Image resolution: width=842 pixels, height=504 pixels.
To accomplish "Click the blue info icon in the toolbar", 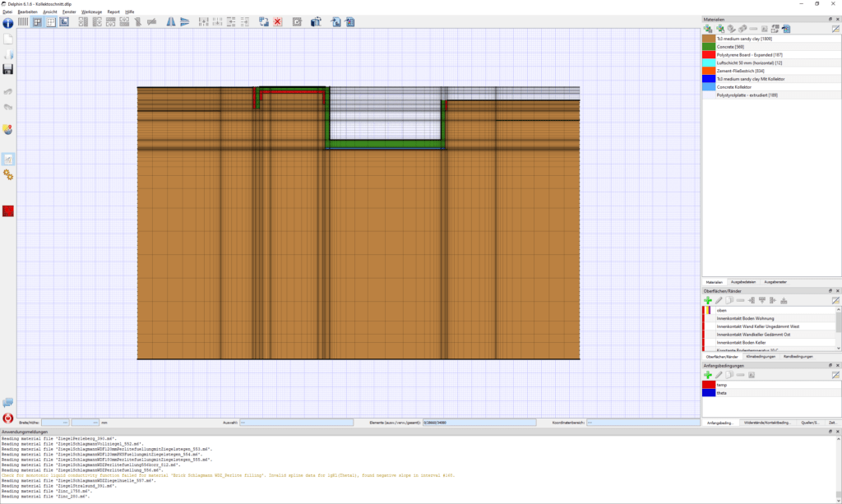I will [x=8, y=22].
